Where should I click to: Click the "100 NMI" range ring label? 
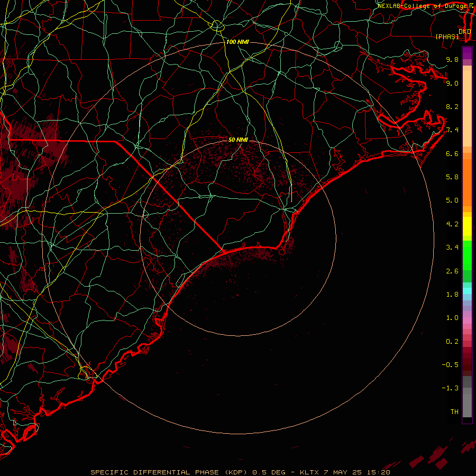[x=237, y=42]
